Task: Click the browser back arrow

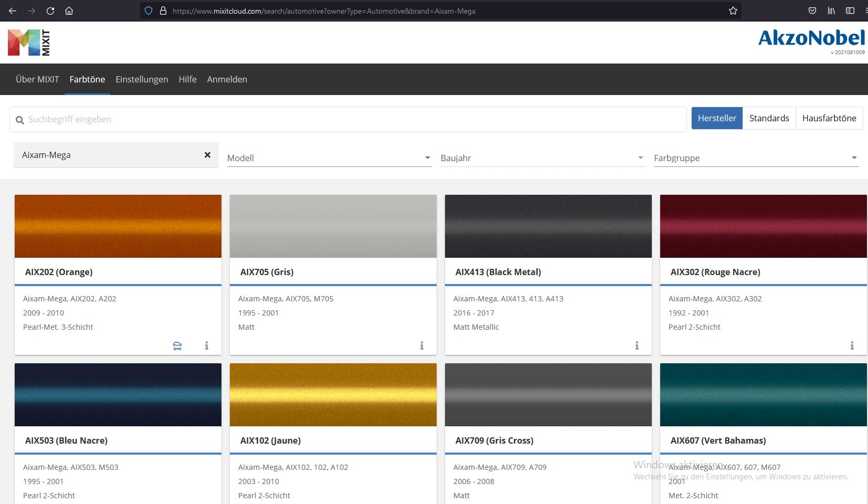Action: [13, 10]
